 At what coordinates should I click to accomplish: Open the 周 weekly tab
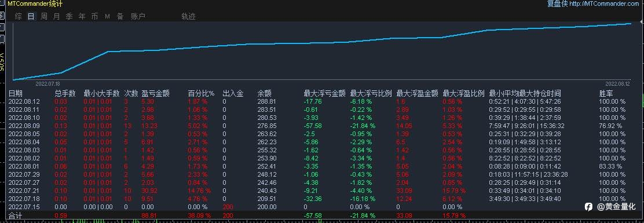click(44, 16)
